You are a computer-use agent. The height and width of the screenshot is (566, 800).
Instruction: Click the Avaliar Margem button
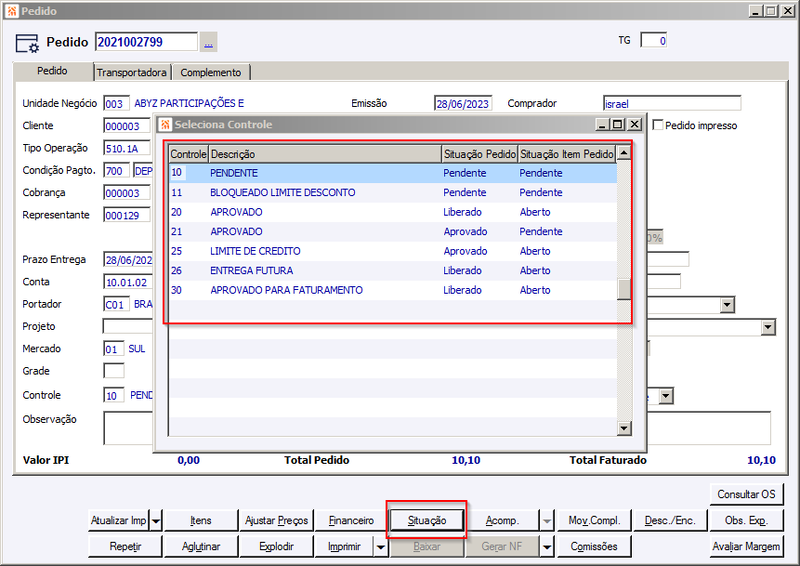(746, 547)
